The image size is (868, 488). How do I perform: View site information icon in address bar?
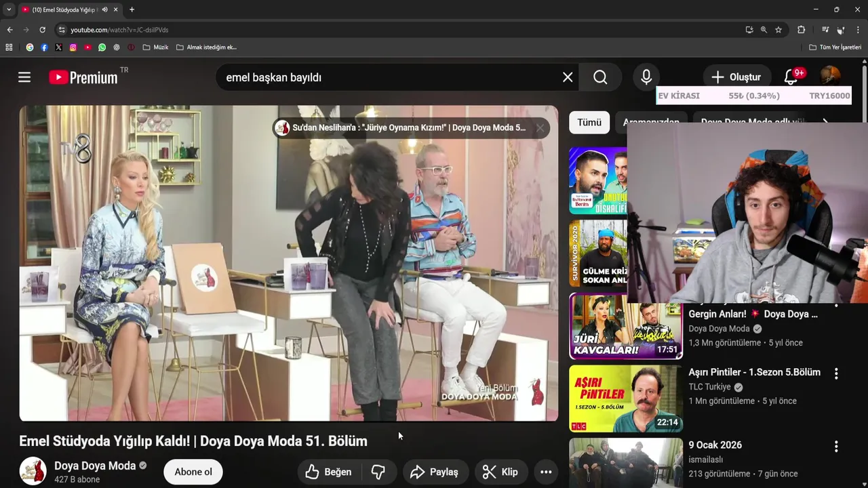[x=62, y=30]
